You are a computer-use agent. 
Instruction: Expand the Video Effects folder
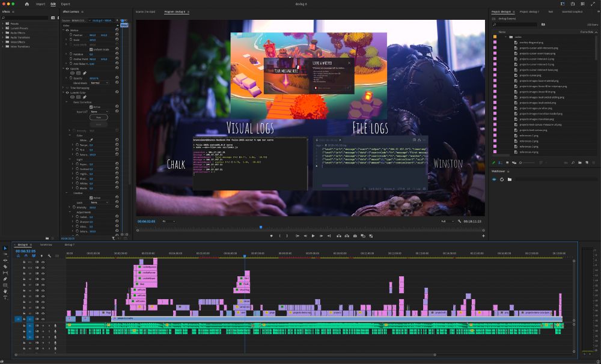click(x=2, y=42)
